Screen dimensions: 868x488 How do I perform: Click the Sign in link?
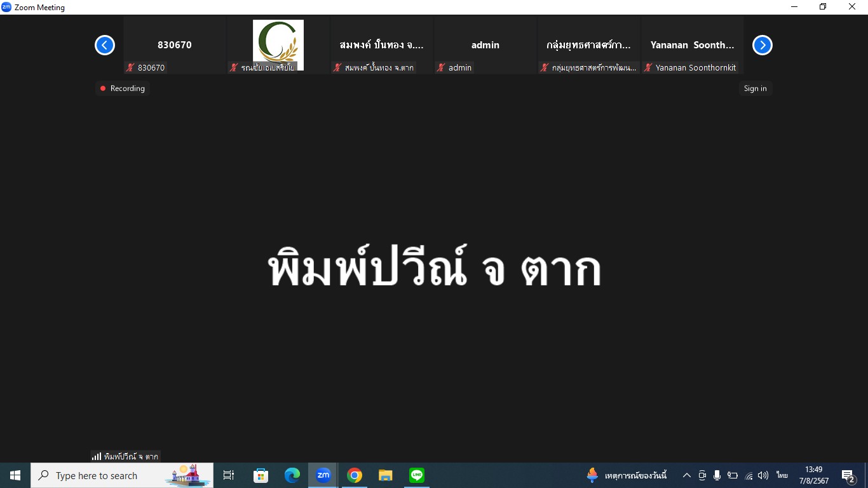[x=755, y=88]
